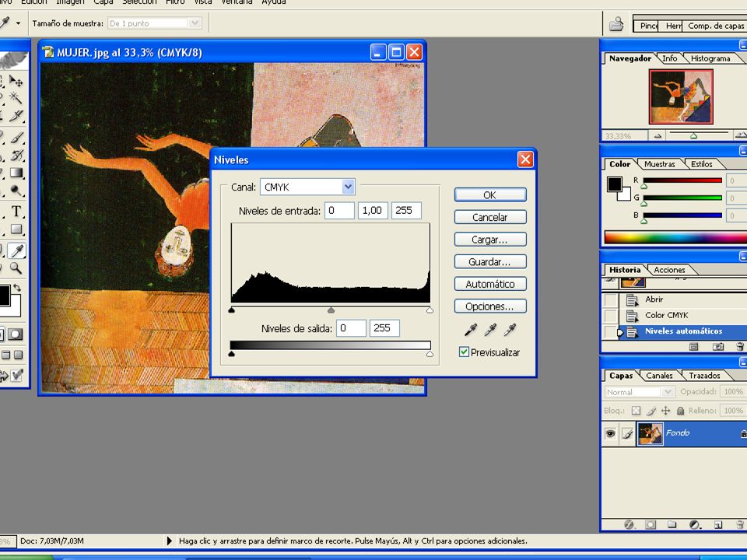This screenshot has height=560, width=747.
Task: Create new document from current history state
Action: coord(693,347)
